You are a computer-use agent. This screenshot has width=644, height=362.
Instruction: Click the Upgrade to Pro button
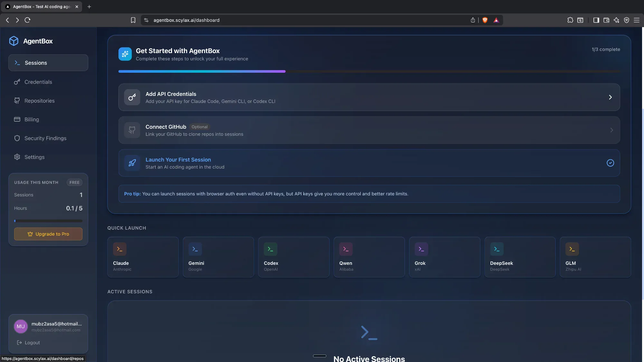[48, 234]
